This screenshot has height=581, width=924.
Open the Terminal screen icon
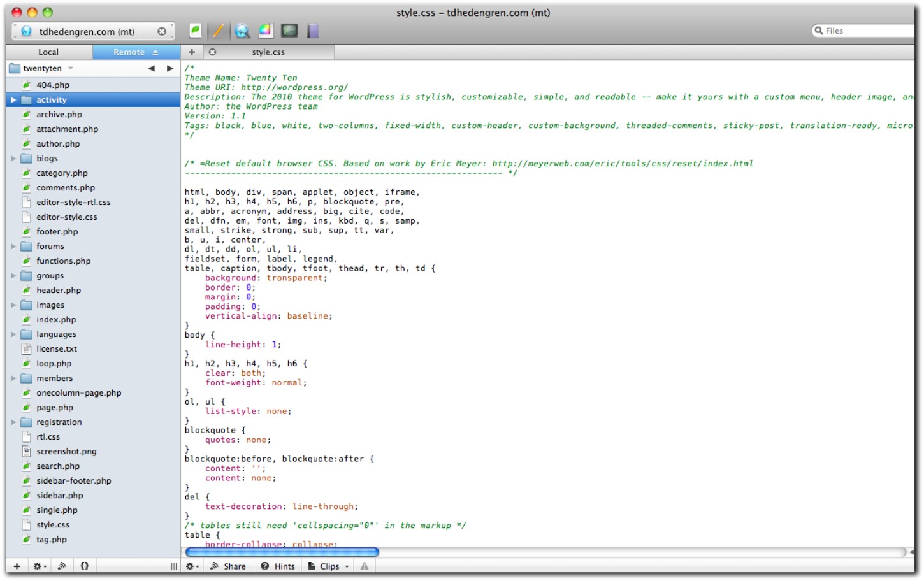[x=289, y=31]
